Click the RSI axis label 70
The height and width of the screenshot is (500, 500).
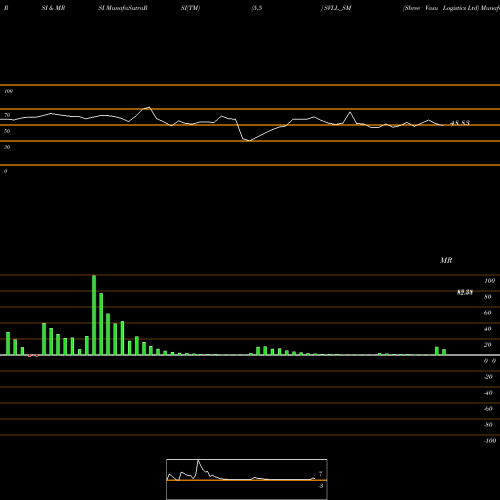(7, 115)
